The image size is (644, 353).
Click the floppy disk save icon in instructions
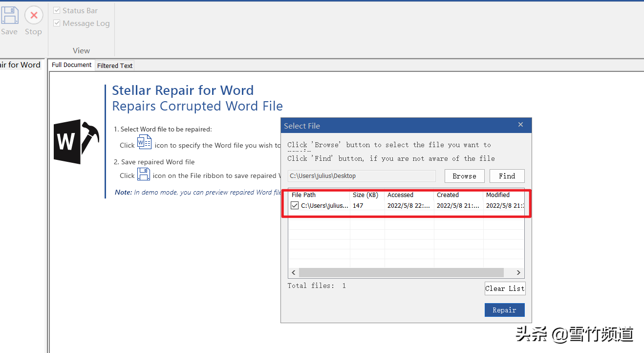tap(143, 174)
